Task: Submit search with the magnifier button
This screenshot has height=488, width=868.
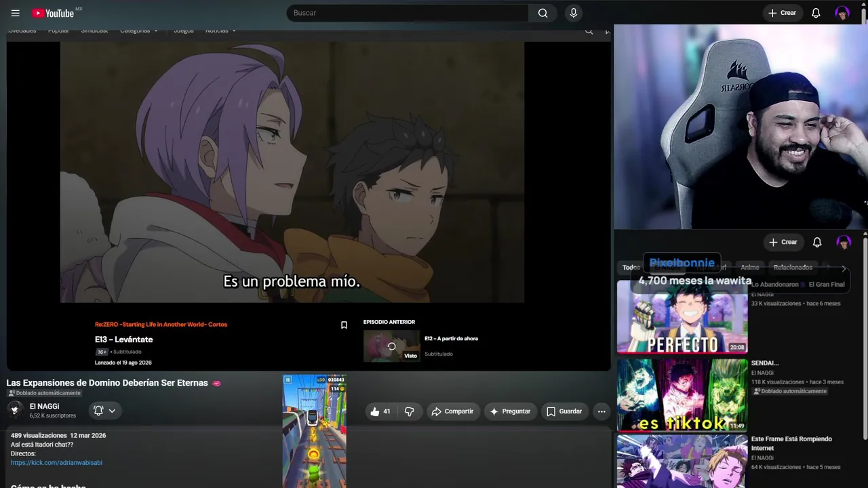Action: [543, 13]
